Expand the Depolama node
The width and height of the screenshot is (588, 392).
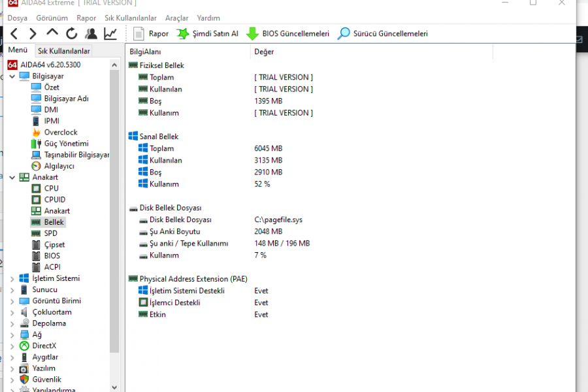click(12, 324)
